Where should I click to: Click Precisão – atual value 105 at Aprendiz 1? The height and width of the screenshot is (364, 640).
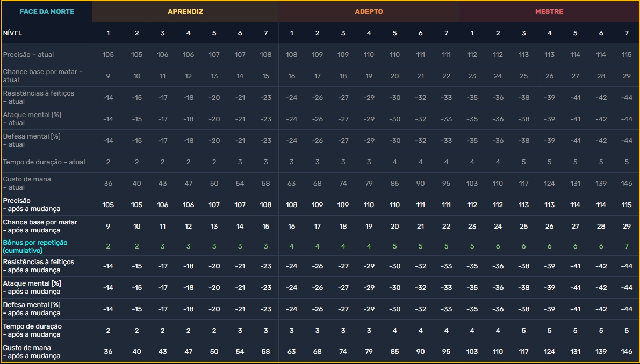[108, 55]
